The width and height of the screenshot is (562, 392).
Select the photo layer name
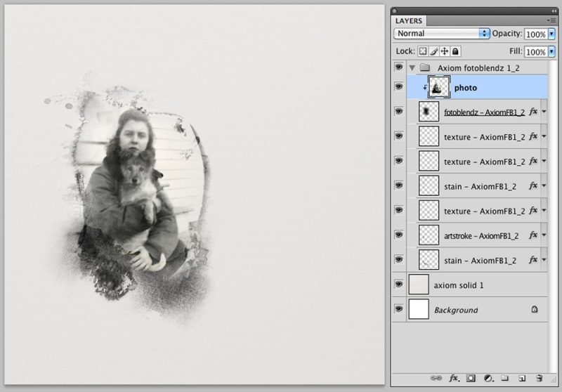pos(466,88)
